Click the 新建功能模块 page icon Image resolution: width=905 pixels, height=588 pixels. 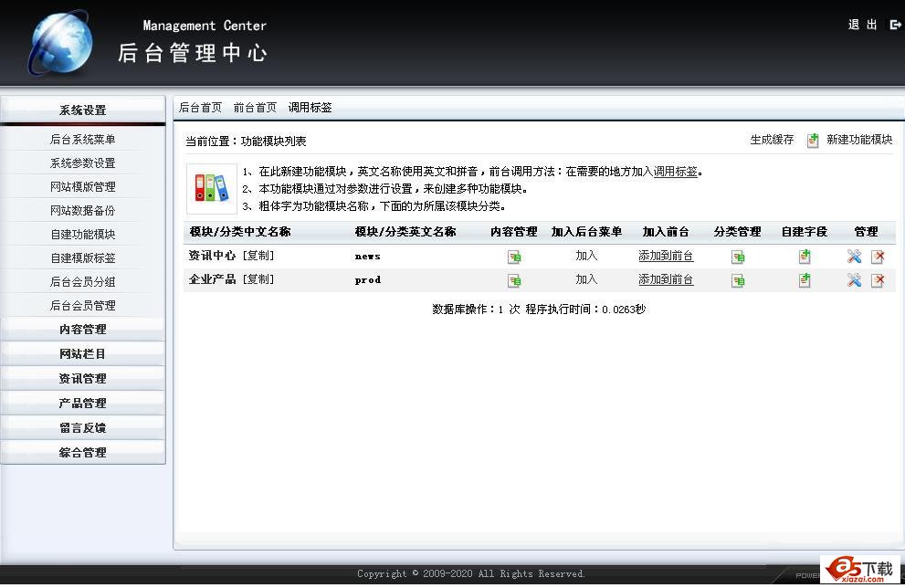[813, 141]
